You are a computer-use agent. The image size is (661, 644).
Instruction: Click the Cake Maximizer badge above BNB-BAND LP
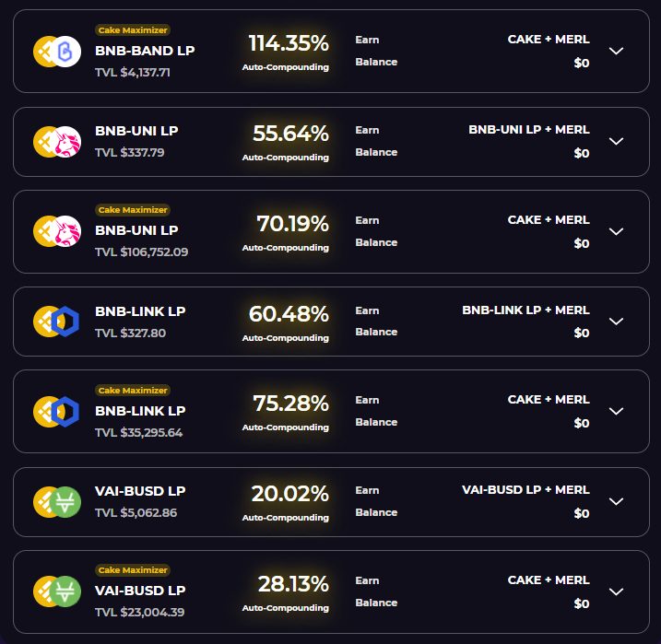(x=133, y=29)
